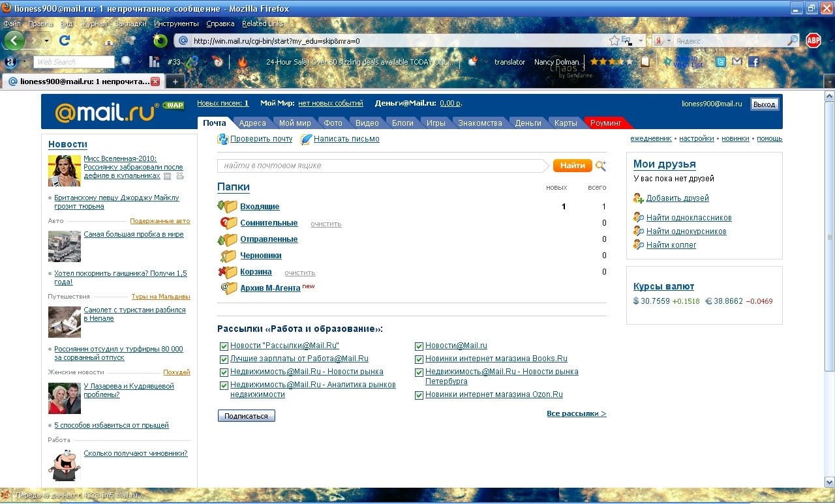Image resolution: width=835 pixels, height=504 pixels.
Task: Click the Архив М-Агента folder icon
Action: tap(228, 288)
